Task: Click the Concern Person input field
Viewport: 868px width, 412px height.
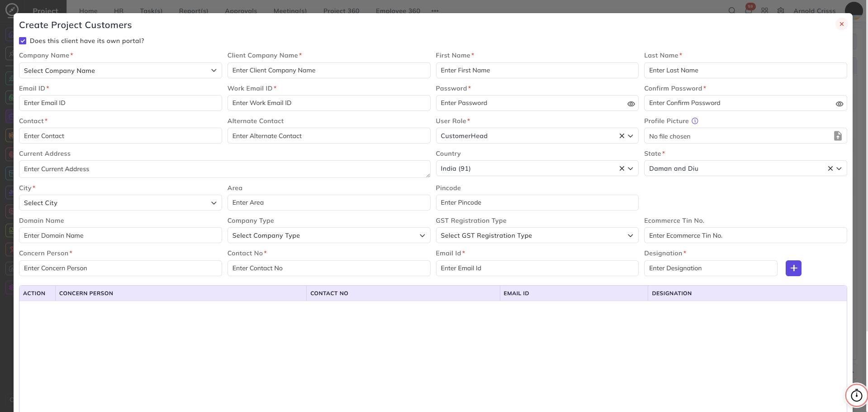Action: [120, 268]
